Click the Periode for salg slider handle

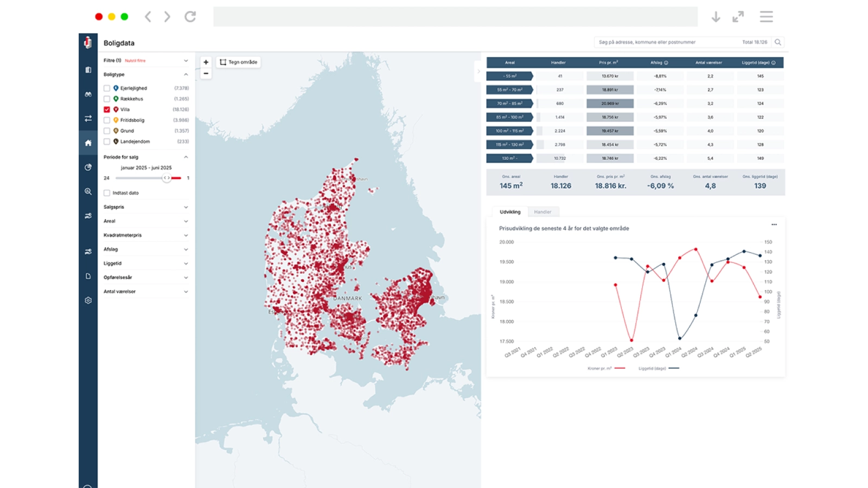tap(167, 178)
